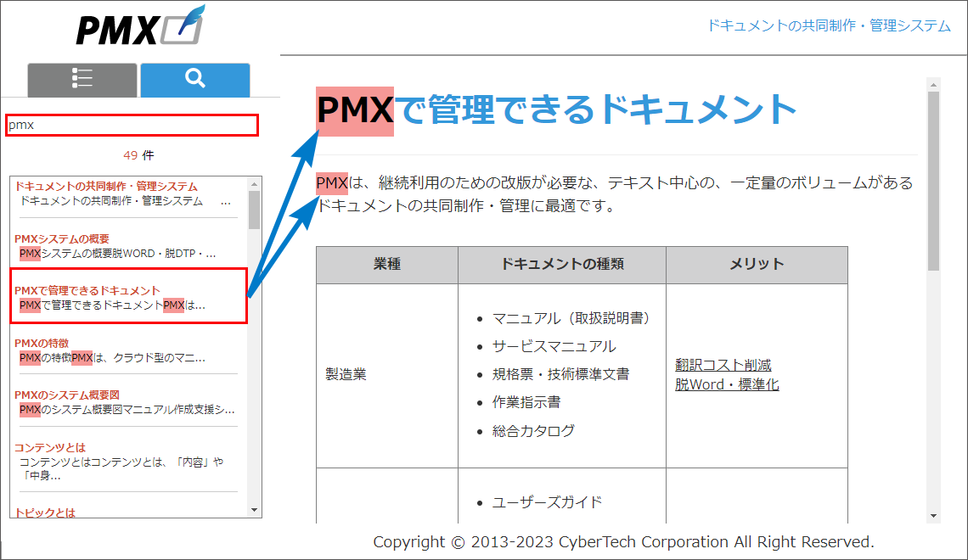Image resolution: width=968 pixels, height=560 pixels.
Task: Switch to the search magnifier tab
Action: pyautogui.click(x=195, y=80)
